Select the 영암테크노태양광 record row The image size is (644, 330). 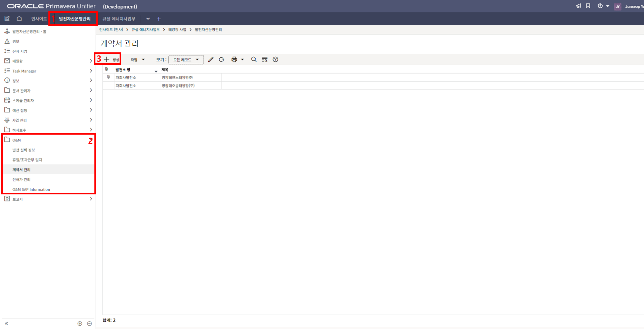click(177, 78)
